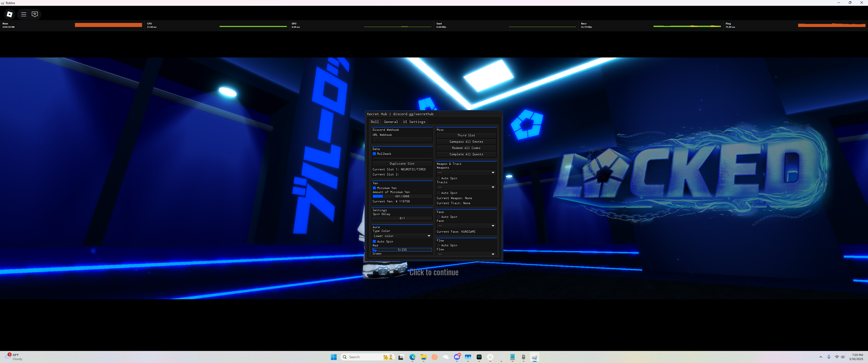Toggle the Minimum Yen checkbox
The width and height of the screenshot is (868, 363).
click(x=374, y=188)
